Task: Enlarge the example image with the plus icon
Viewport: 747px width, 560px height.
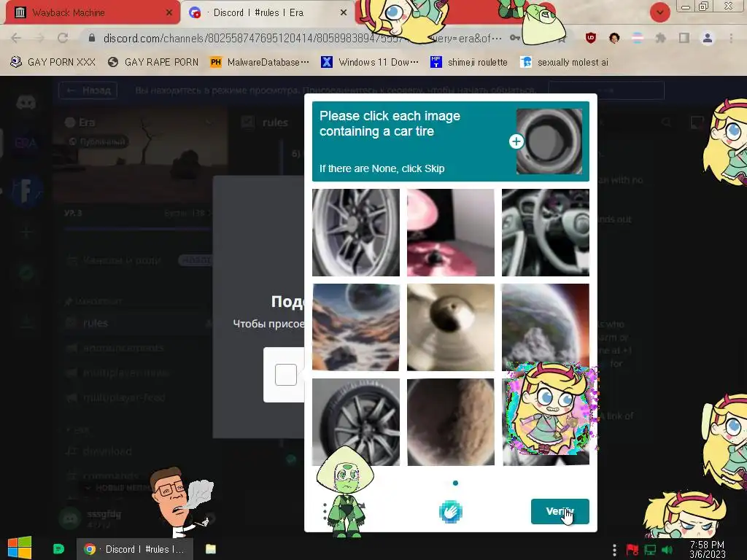Action: tap(516, 141)
